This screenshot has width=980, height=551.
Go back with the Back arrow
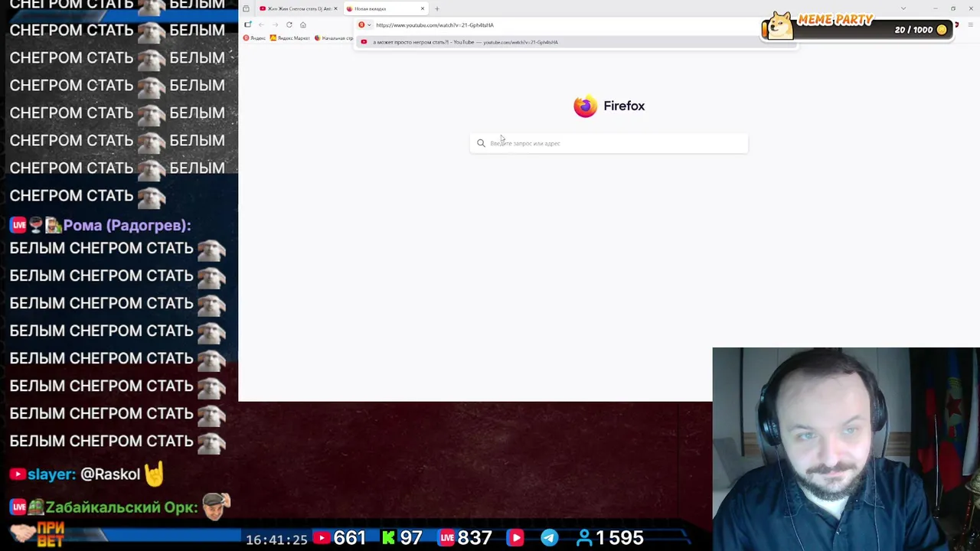click(261, 24)
